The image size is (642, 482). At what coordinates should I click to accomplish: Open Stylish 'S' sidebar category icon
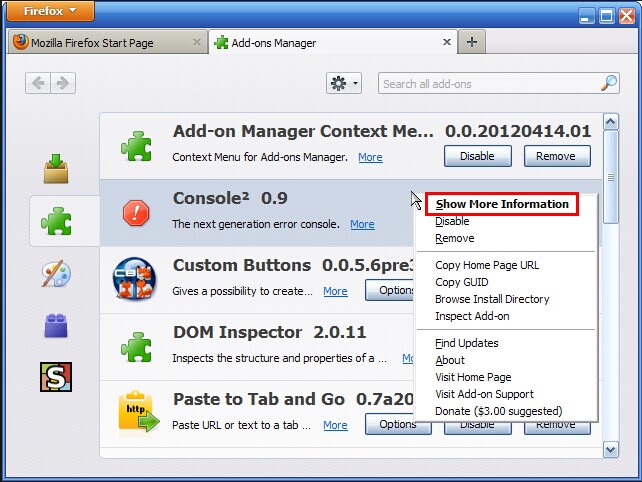pos(56,377)
